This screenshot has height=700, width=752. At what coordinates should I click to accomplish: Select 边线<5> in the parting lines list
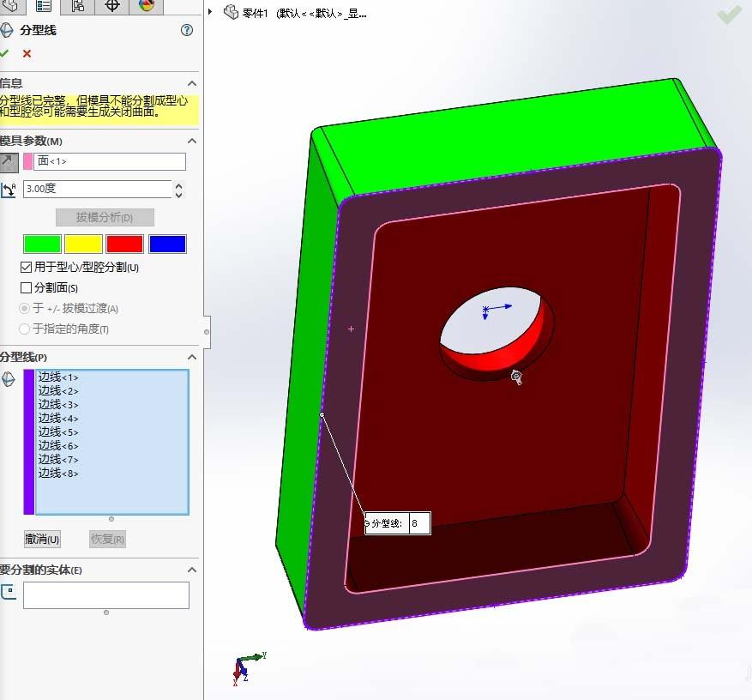(60, 431)
